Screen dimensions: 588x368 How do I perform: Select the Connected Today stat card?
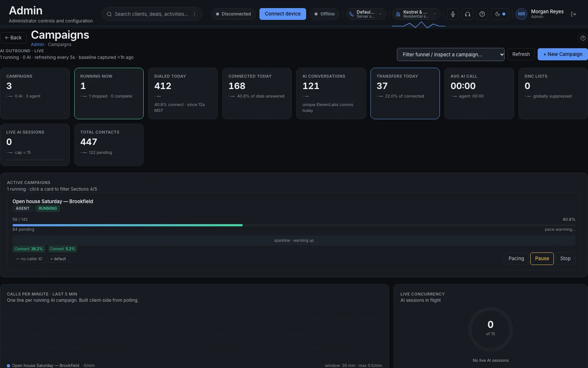(x=257, y=93)
